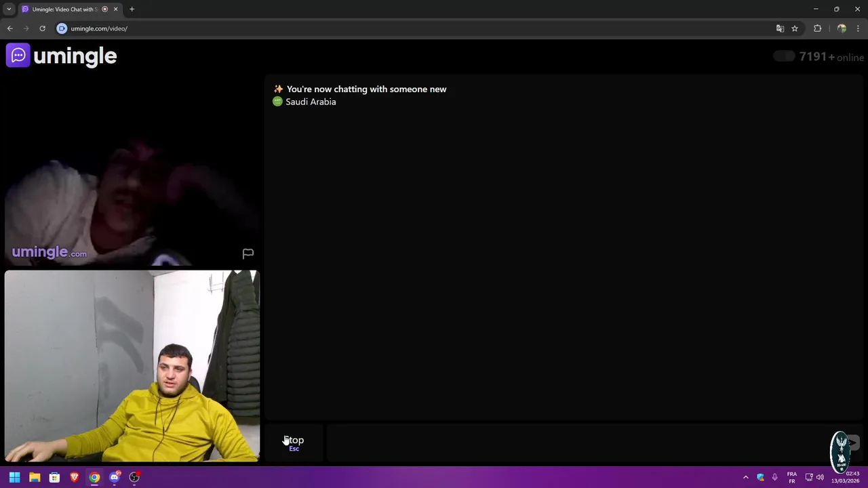
Task: Open the browser extensions puzzle icon
Action: point(817,28)
